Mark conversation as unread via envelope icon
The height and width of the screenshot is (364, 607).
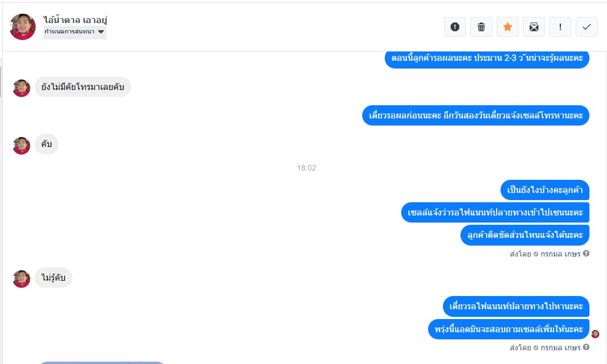pos(534,27)
